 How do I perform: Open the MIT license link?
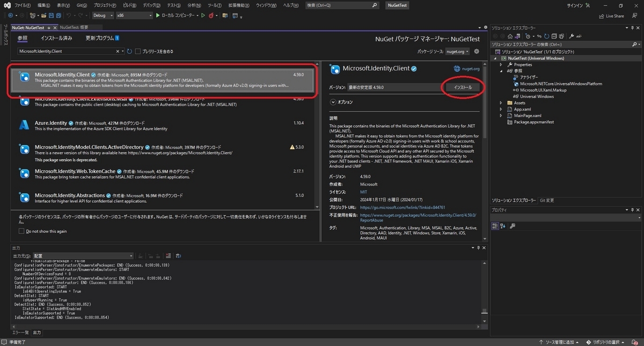[x=363, y=192]
